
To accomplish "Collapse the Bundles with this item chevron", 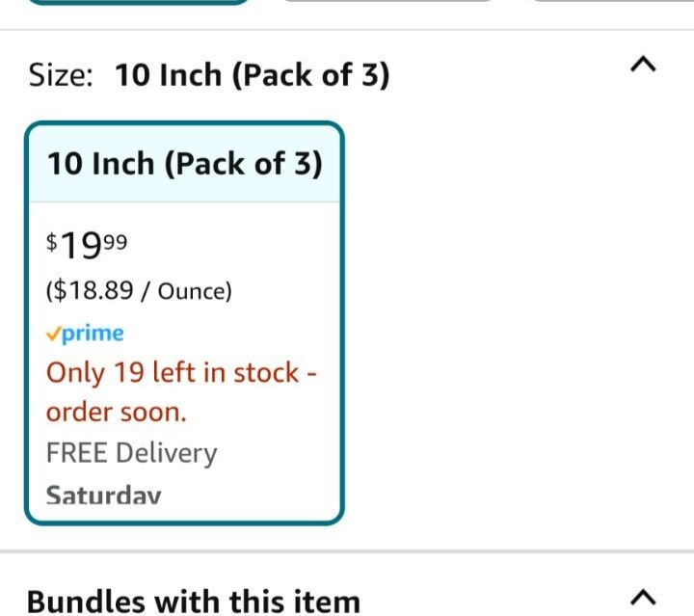I will (x=643, y=594).
